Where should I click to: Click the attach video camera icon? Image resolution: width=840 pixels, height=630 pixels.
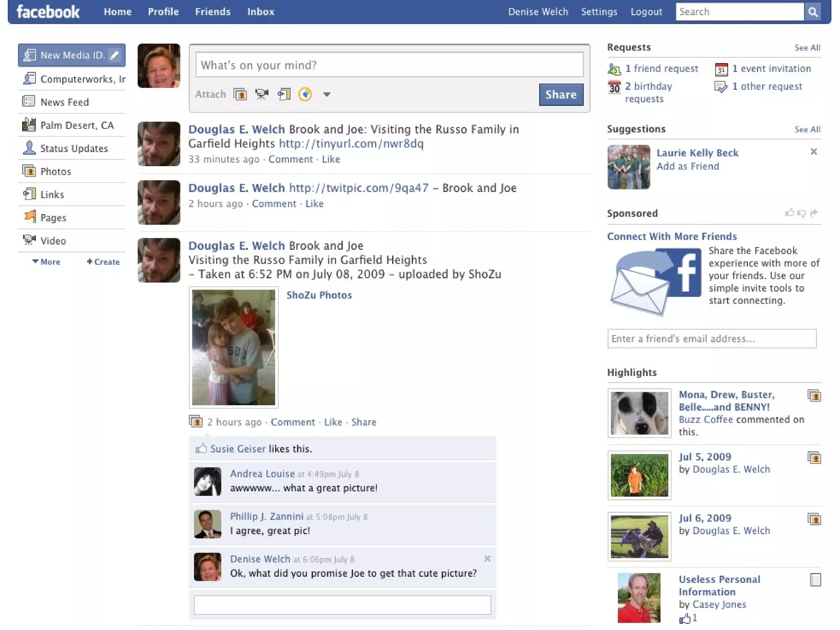pos(262,94)
